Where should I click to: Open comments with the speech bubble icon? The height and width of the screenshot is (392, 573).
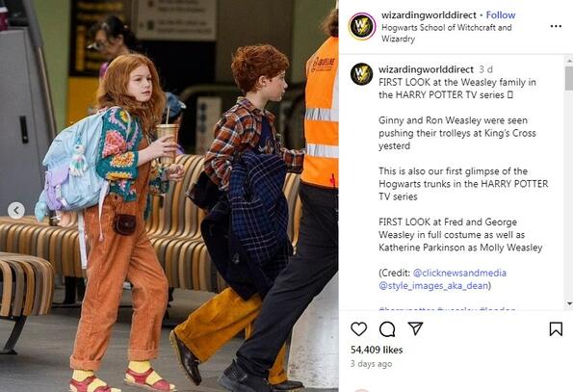(387, 328)
